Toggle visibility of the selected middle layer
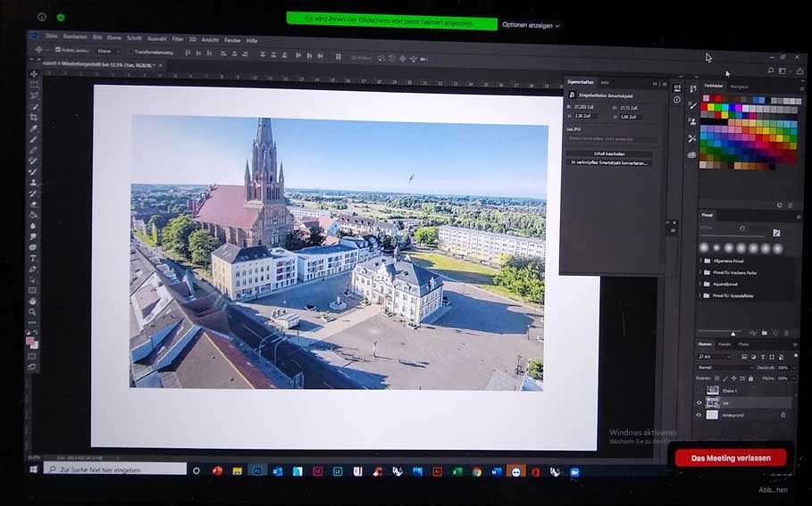 pos(699,402)
